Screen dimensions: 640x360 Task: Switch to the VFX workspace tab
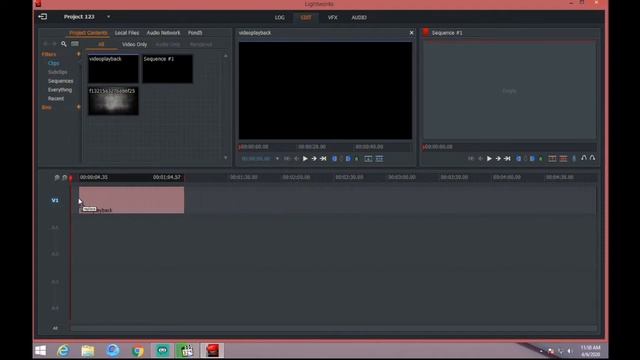tap(333, 18)
